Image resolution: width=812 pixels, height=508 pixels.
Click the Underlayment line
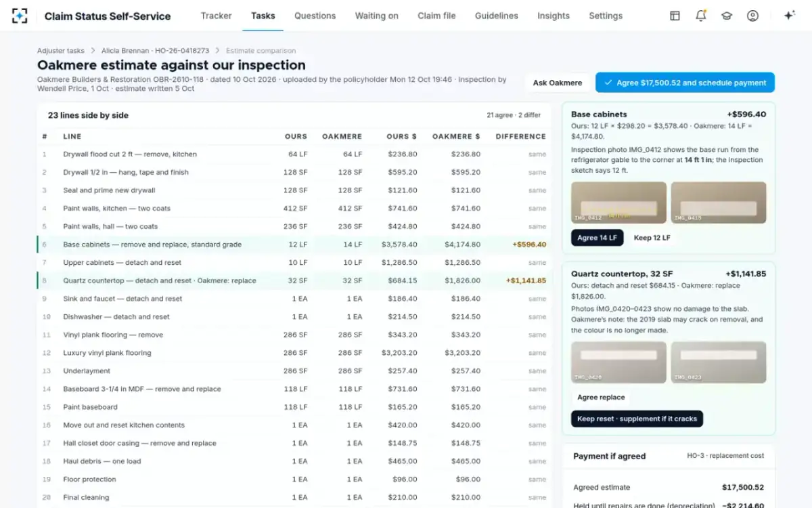coord(85,371)
